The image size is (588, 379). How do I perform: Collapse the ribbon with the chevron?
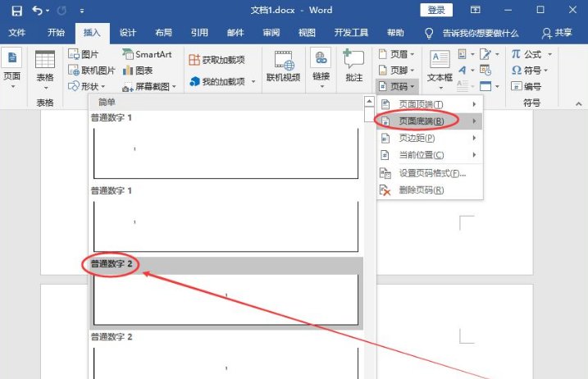point(579,103)
